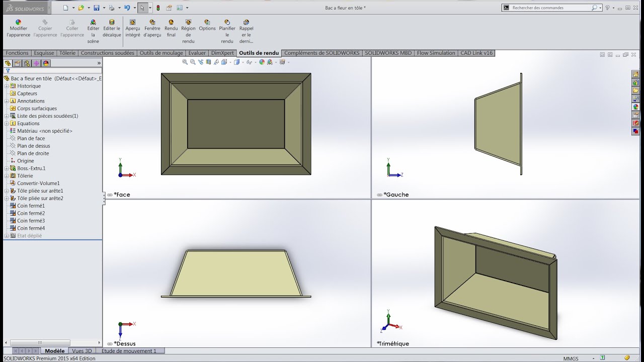644x362 pixels.
Task: Select Convertir-Volume1 feature
Action: click(x=38, y=184)
